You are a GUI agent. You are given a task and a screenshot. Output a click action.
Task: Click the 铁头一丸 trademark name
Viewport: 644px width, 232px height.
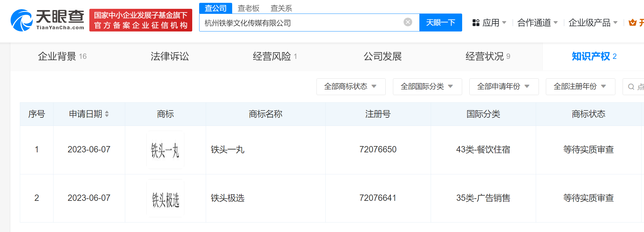pos(227,150)
